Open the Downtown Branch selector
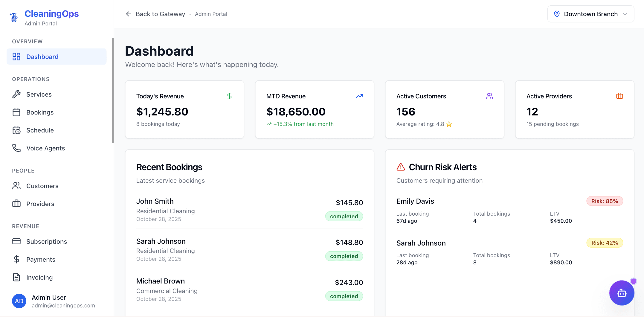 [x=590, y=14]
